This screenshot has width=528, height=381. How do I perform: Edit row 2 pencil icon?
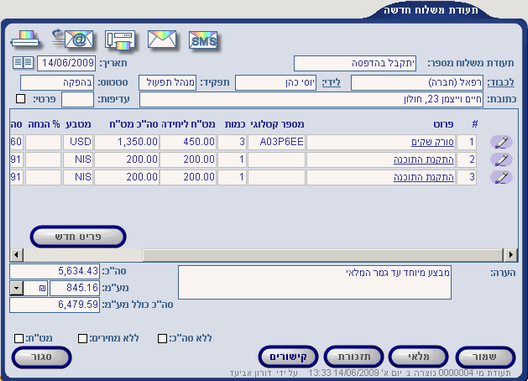(501, 159)
